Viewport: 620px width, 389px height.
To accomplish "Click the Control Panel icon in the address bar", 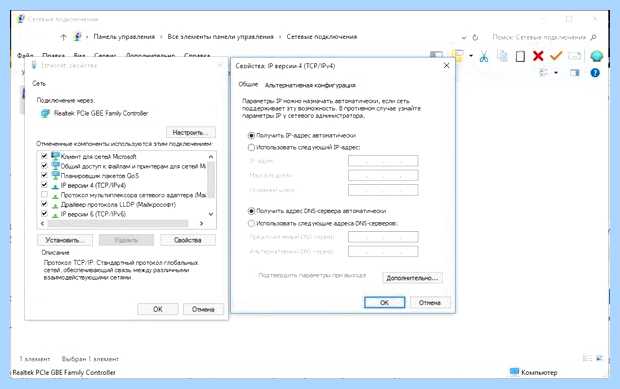I will point(78,37).
